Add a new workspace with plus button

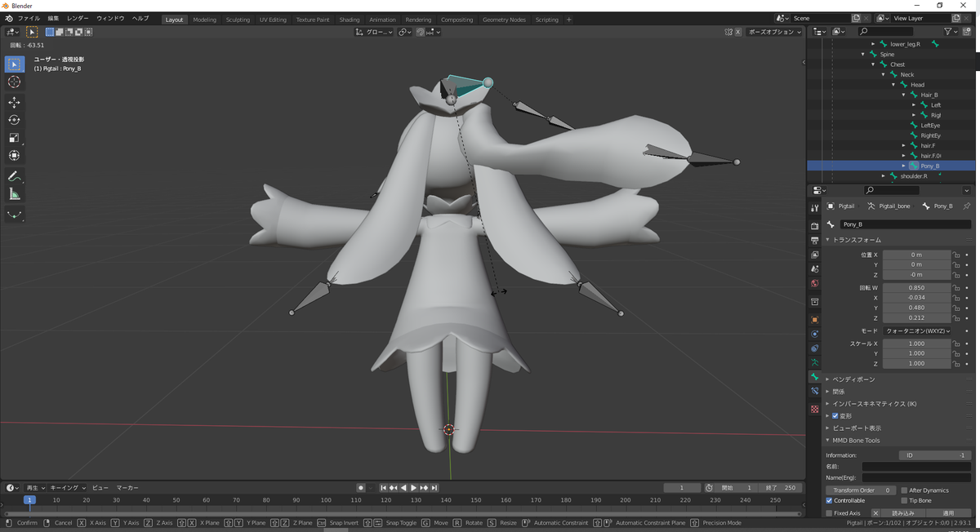pos(569,20)
